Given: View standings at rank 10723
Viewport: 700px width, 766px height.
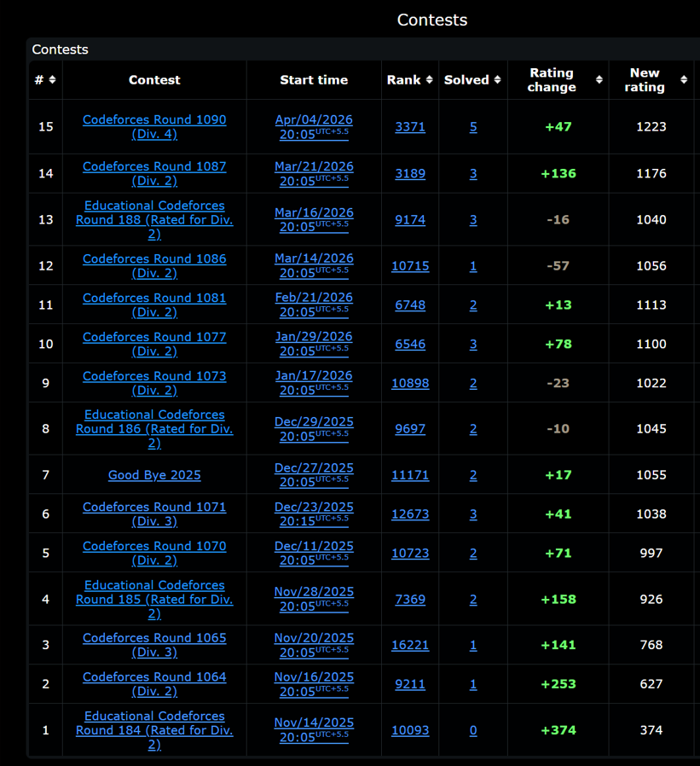Looking at the screenshot, I should point(410,554).
